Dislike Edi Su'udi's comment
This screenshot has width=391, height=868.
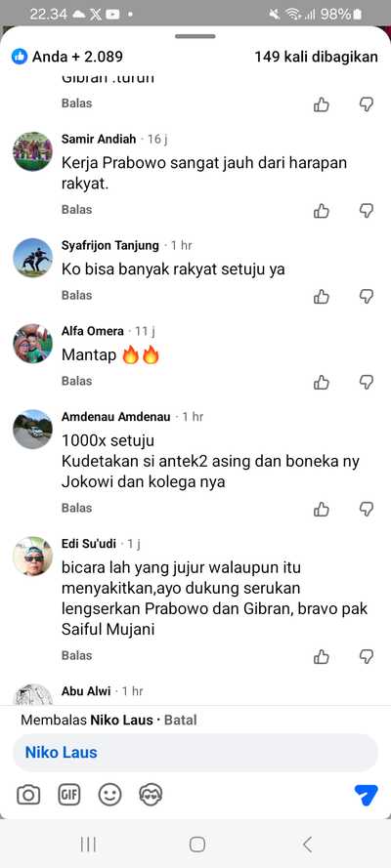point(367,657)
